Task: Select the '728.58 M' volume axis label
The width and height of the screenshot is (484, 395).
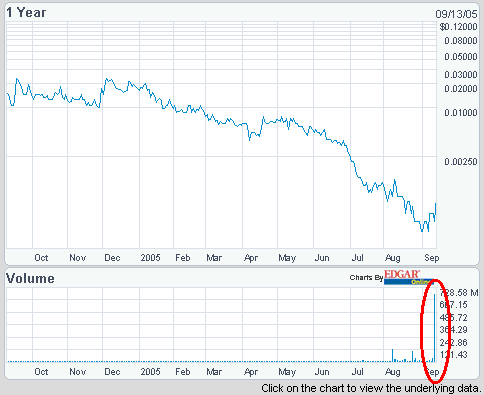Action: coord(459,293)
